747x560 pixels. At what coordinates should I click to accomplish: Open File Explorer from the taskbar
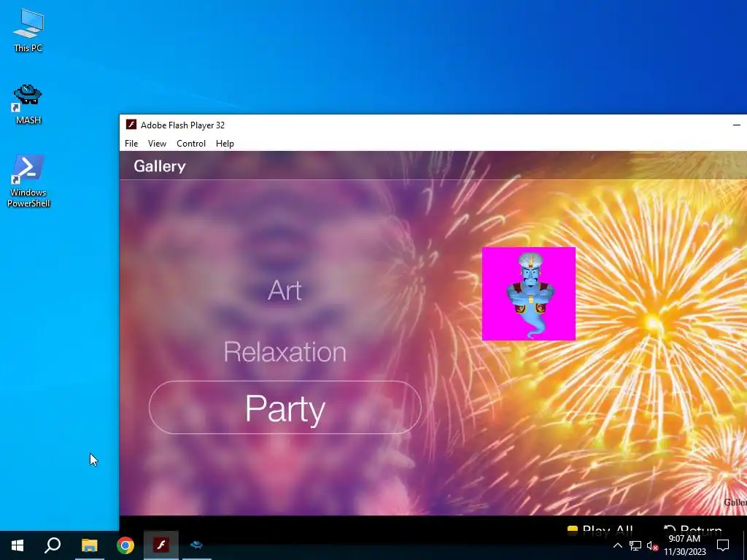(89, 545)
